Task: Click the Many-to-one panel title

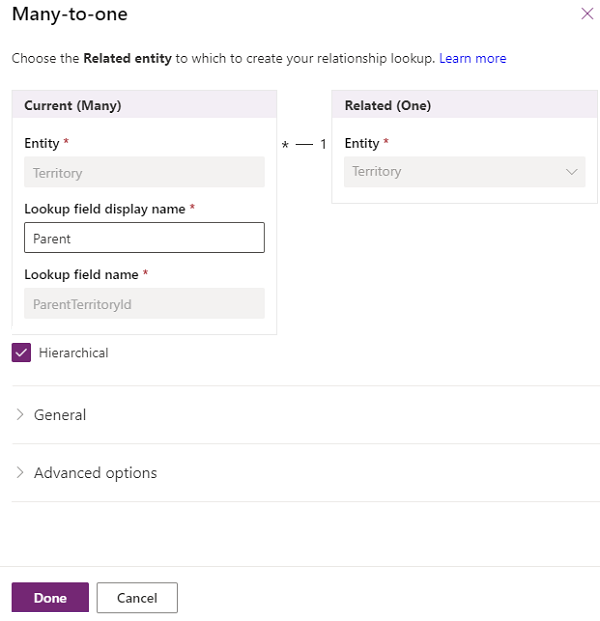Action: click(69, 15)
